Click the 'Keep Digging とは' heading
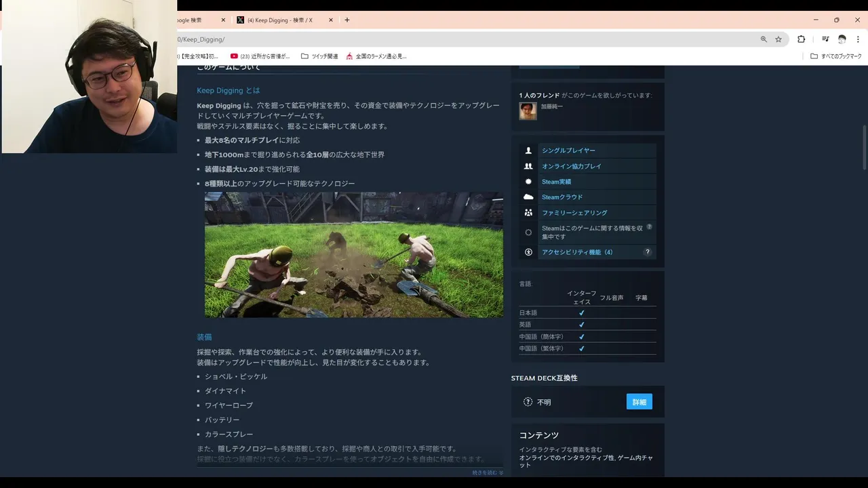This screenshot has height=488, width=868. tap(229, 90)
